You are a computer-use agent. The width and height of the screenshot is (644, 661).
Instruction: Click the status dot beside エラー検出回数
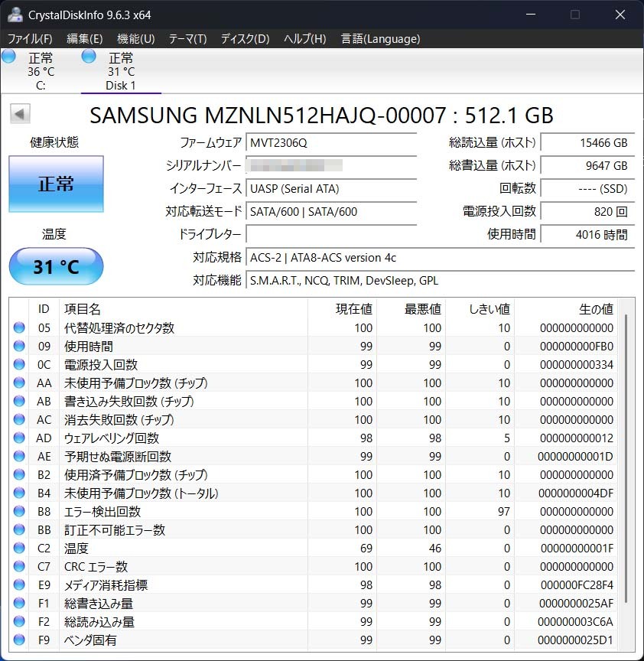click(19, 512)
